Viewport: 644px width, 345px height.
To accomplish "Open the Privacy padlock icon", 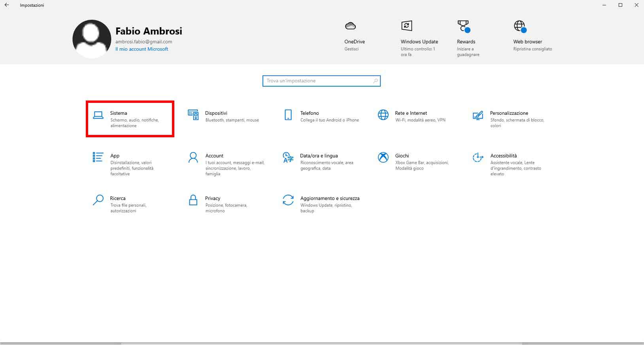I will [193, 200].
